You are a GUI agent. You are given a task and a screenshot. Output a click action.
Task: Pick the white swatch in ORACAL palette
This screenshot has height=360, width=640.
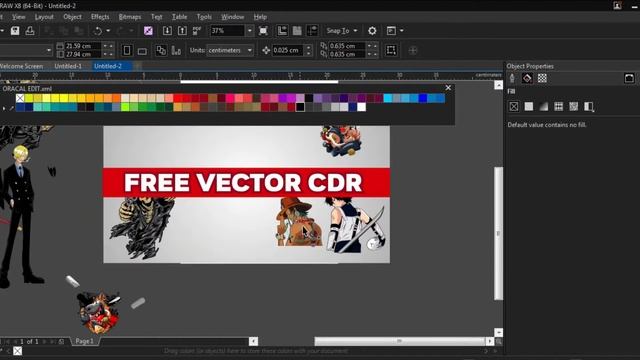pyautogui.click(x=362, y=107)
